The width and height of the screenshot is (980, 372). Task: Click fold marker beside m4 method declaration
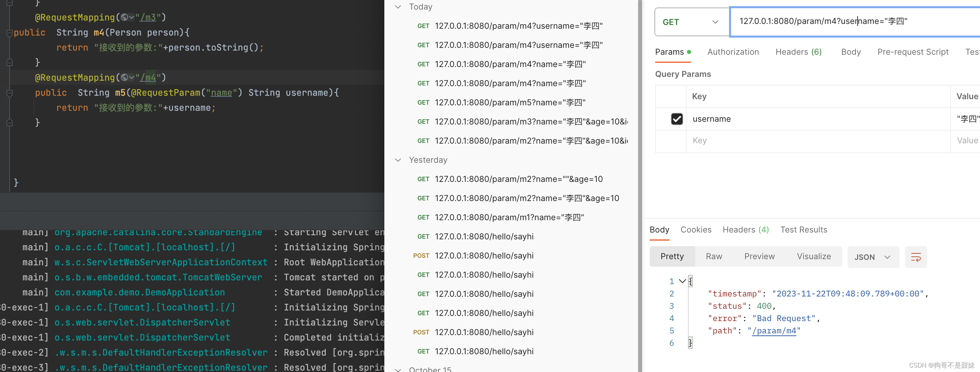(x=10, y=33)
